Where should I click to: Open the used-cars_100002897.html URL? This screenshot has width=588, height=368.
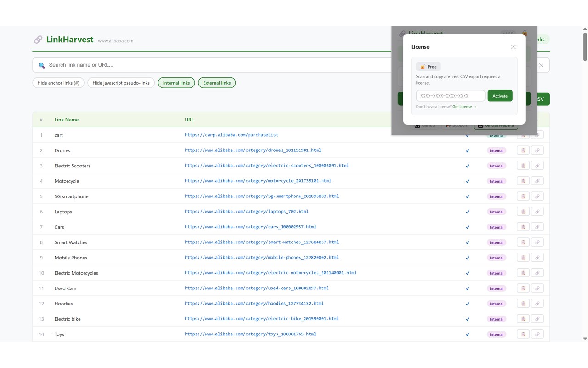[x=257, y=288]
